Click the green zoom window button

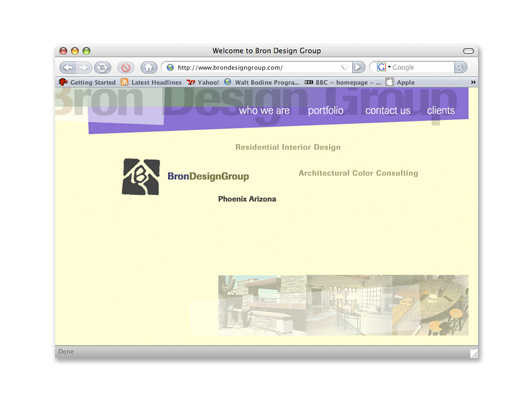(86, 51)
